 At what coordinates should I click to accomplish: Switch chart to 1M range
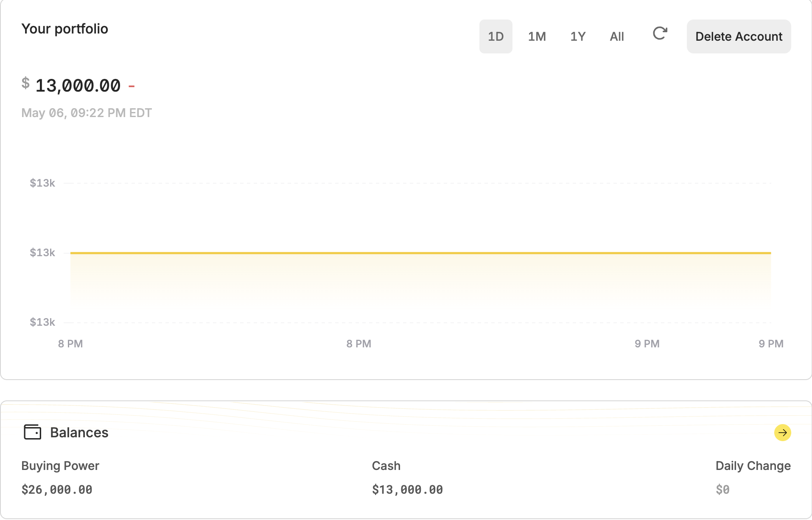[x=537, y=36]
